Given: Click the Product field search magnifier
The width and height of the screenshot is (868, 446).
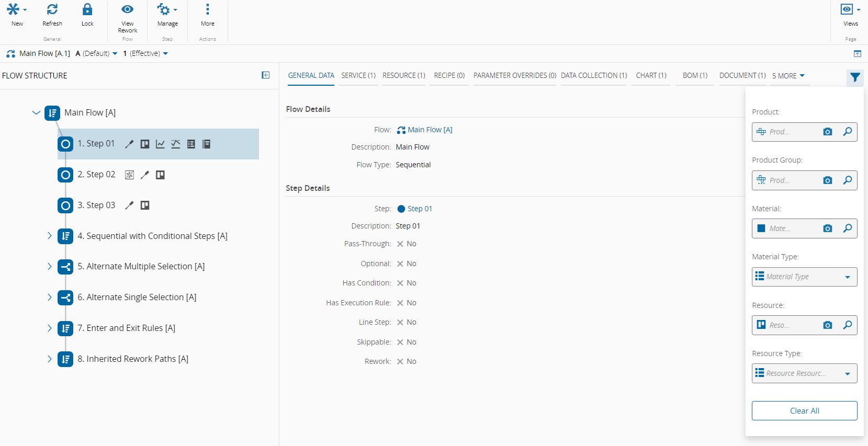Looking at the screenshot, I should [x=847, y=132].
